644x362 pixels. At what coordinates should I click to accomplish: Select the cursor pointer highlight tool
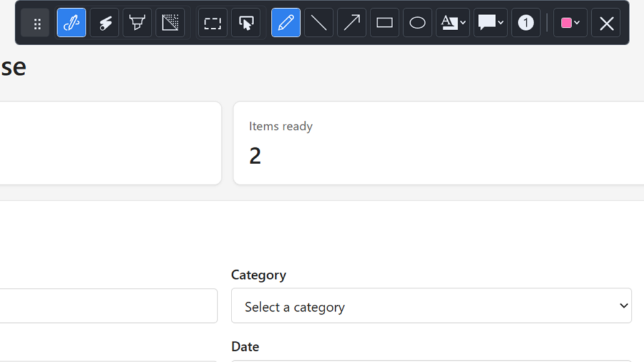pos(246,23)
